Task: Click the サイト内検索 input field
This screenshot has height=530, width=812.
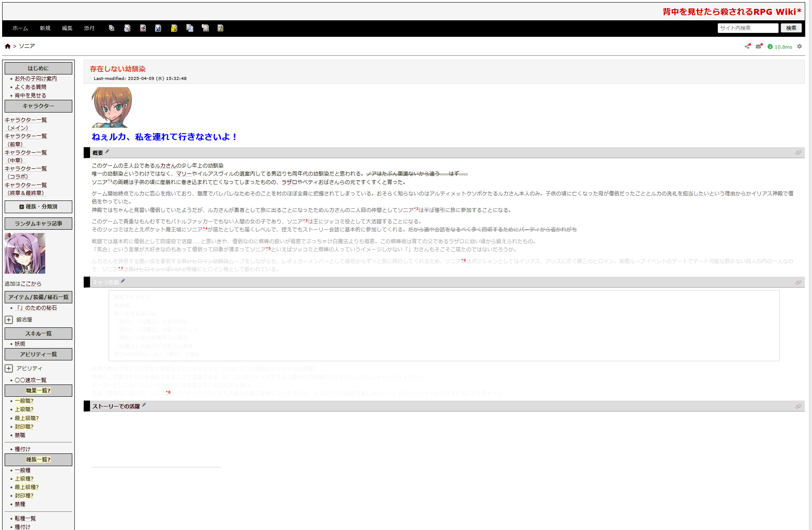Action: click(747, 28)
